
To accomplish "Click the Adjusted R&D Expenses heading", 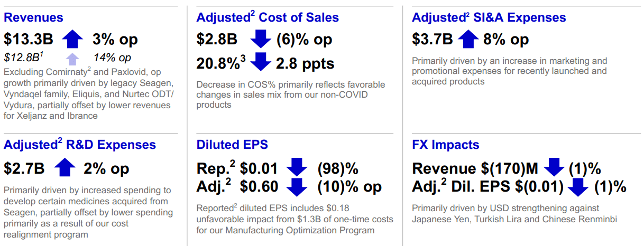I will click(80, 145).
